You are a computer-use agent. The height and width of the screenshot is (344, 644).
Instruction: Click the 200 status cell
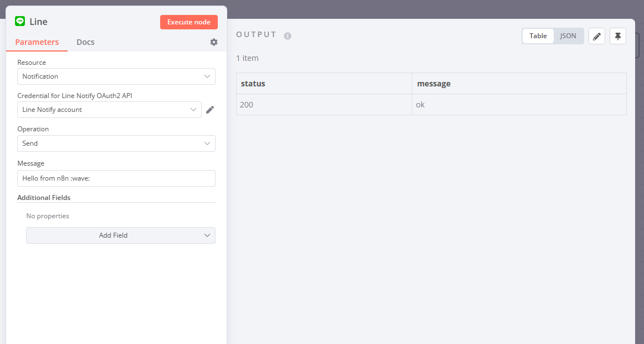(x=324, y=105)
